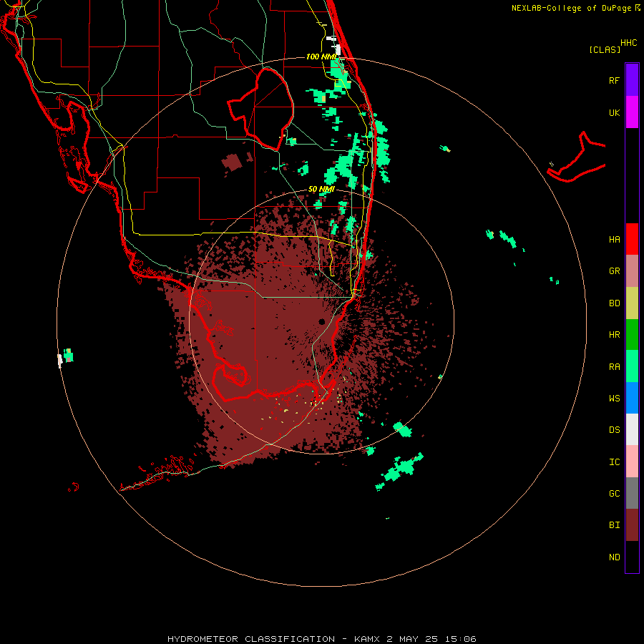Click the UK magenta legend swatch
644x644 pixels.
[632, 112]
